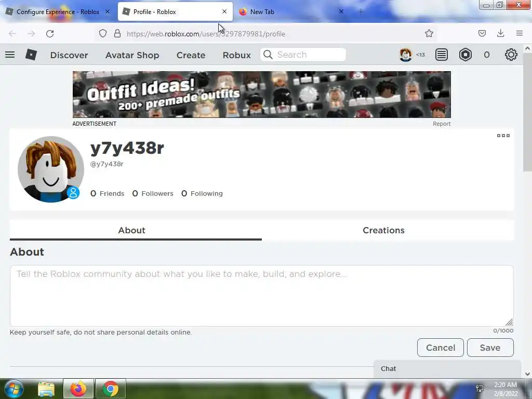
Task: Close the Profile - Roblox tab
Action: pos(224,11)
